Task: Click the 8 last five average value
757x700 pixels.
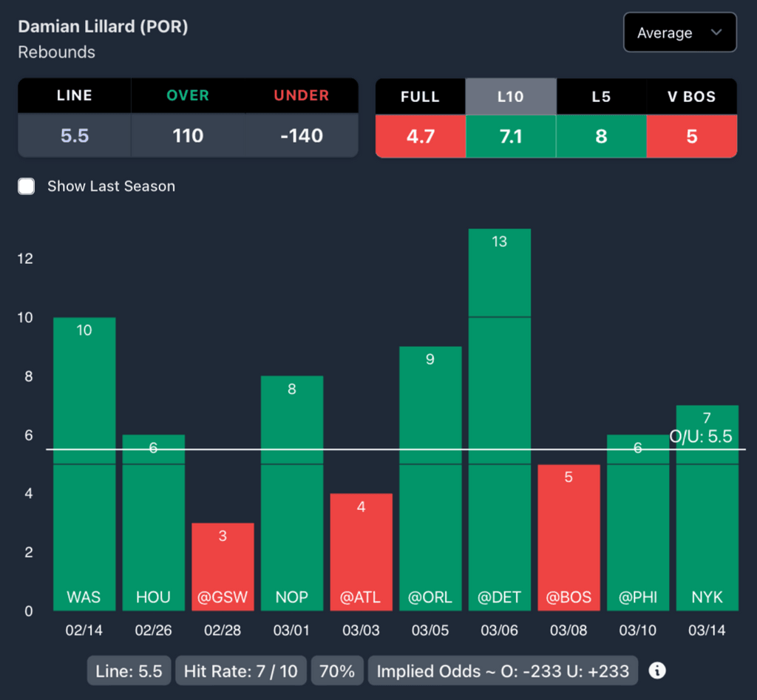Action: coord(601,137)
